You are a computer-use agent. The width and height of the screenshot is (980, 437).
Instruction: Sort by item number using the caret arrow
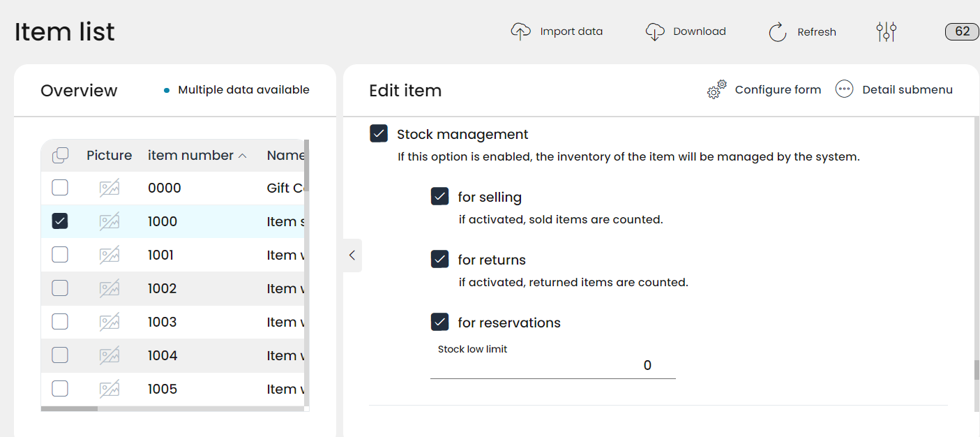243,156
